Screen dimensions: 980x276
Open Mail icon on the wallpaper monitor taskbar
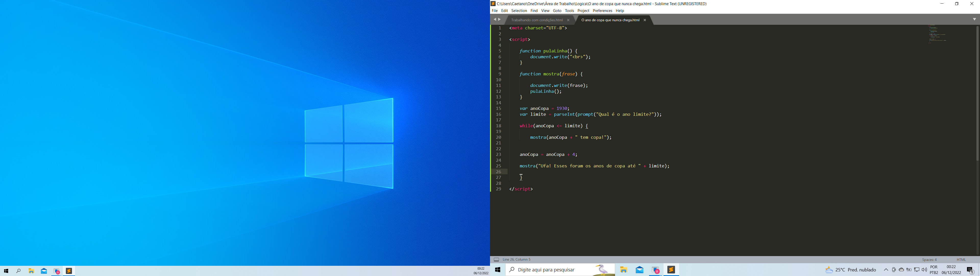[44, 271]
